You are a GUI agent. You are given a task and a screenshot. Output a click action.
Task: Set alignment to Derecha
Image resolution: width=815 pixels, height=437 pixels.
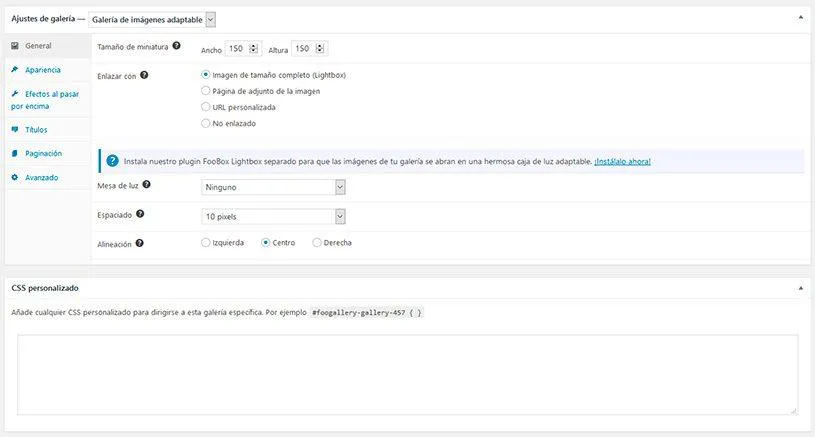click(x=317, y=242)
